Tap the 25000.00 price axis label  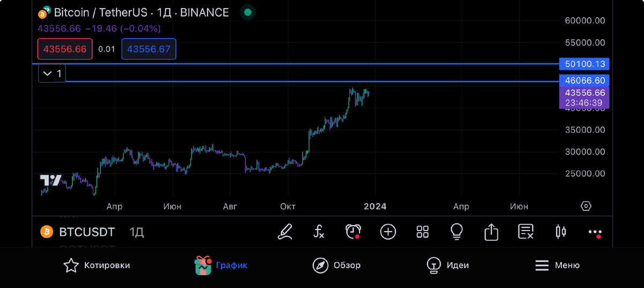[585, 174]
